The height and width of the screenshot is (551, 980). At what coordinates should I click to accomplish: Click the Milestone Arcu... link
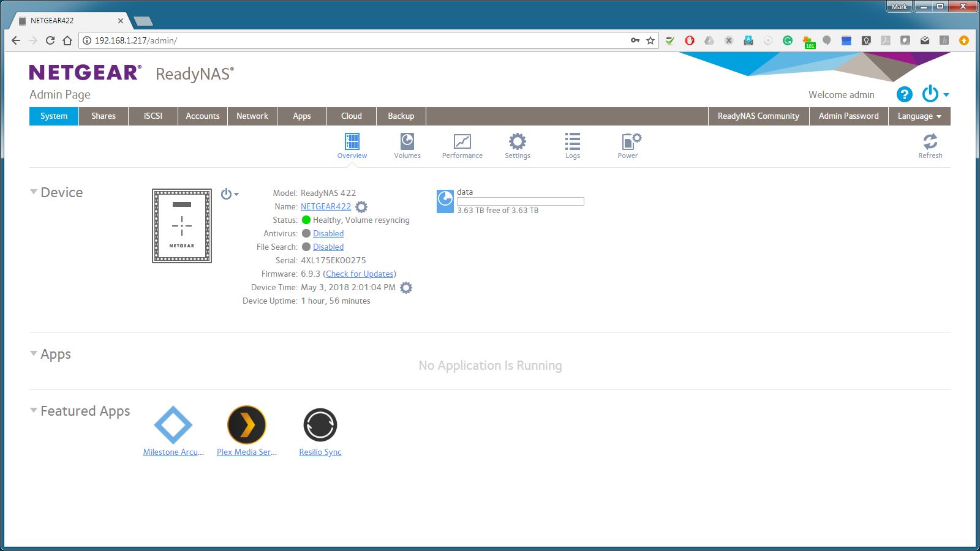[x=173, y=452]
